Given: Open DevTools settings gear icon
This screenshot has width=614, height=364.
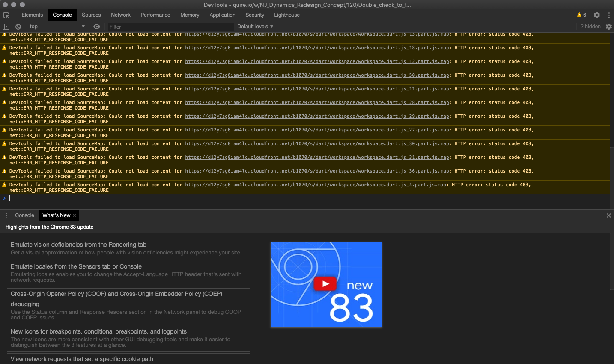Looking at the screenshot, I should pos(597,15).
